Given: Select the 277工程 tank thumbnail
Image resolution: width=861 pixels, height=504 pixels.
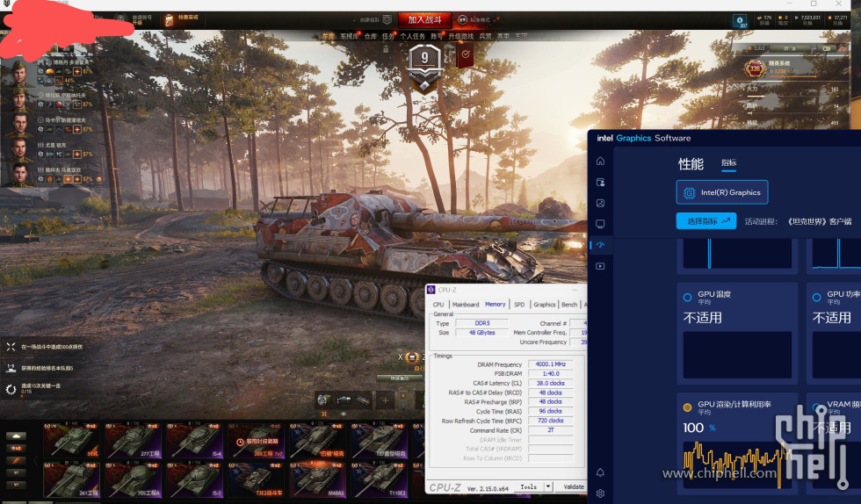Looking at the screenshot, I should (x=134, y=440).
